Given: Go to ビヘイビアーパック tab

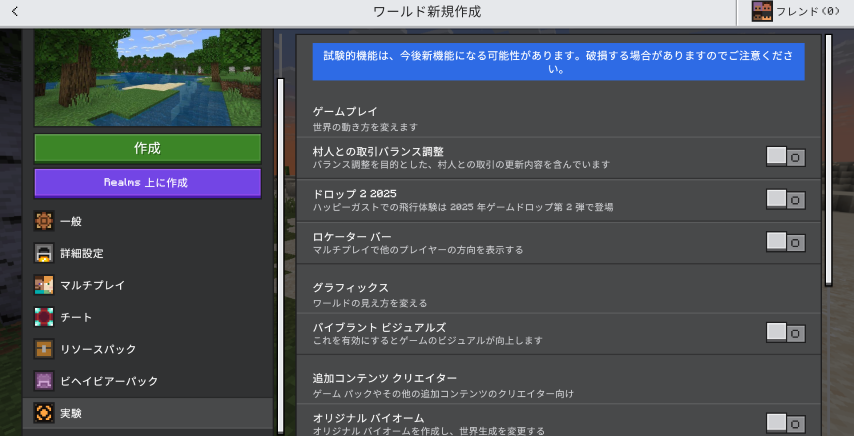Looking at the screenshot, I should click(148, 380).
